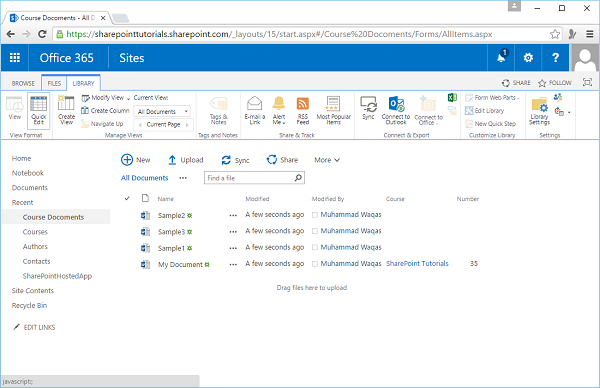
Task: Tick checkbox beside My Document modified-by name
Action: (x=315, y=264)
